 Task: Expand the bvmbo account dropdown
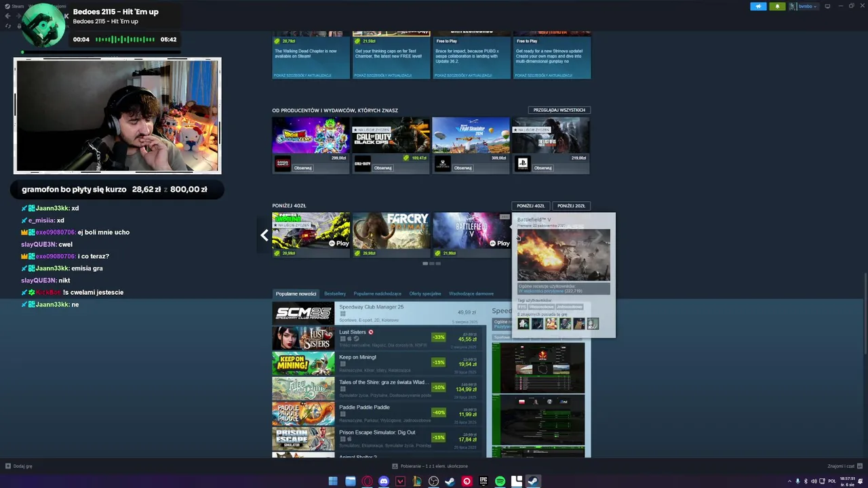click(804, 6)
